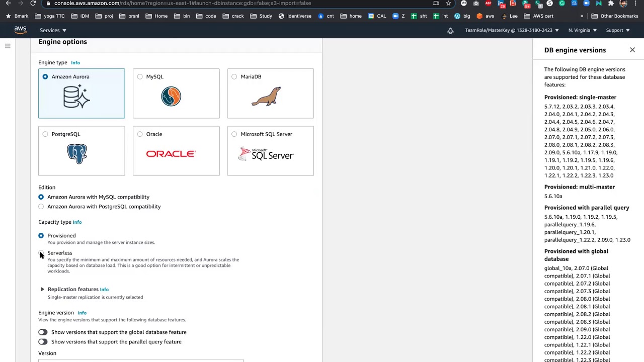Select the PostgreSQL engine type
The width and height of the screenshot is (644, 362).
coord(82,151)
